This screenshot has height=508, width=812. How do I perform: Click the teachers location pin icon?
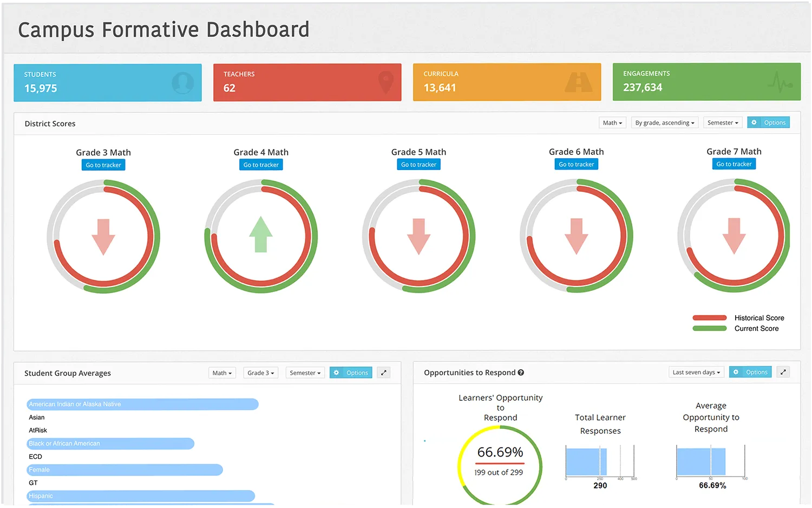point(385,82)
